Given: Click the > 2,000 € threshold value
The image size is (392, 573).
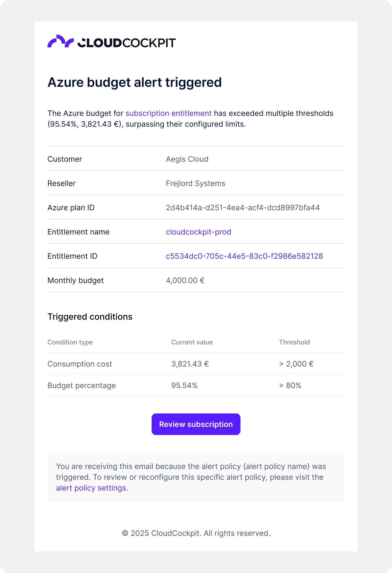Looking at the screenshot, I should click(296, 364).
